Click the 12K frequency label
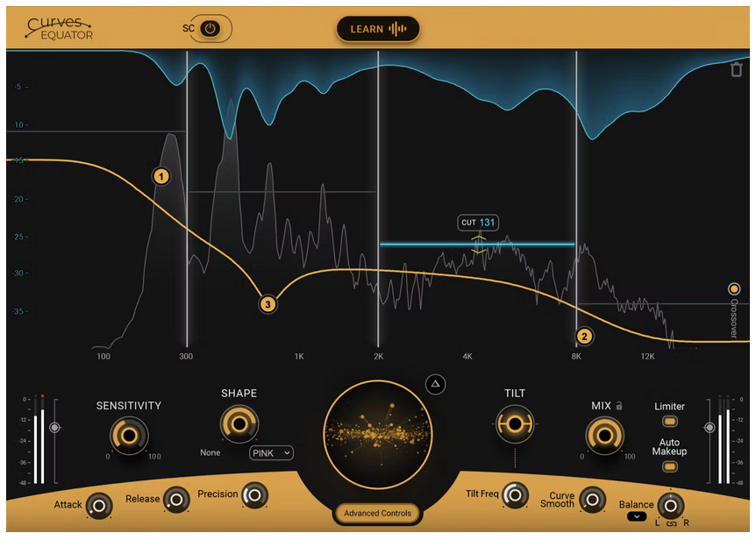The height and width of the screenshot is (540, 756). pos(647,357)
